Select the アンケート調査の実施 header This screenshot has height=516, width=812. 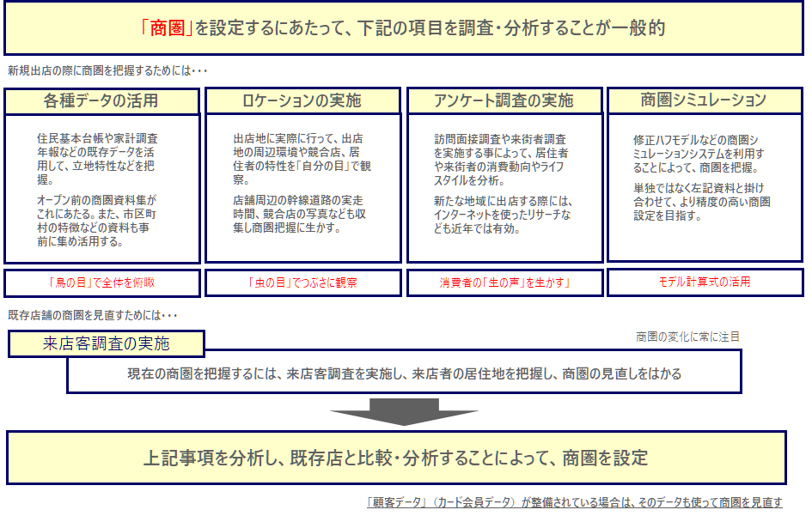(504, 100)
